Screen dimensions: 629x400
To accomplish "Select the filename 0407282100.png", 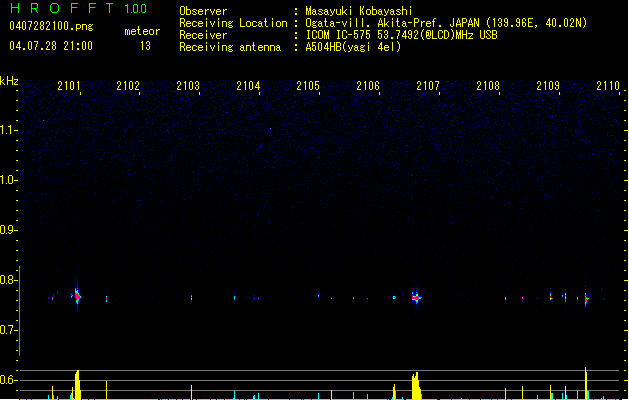I will point(51,26).
